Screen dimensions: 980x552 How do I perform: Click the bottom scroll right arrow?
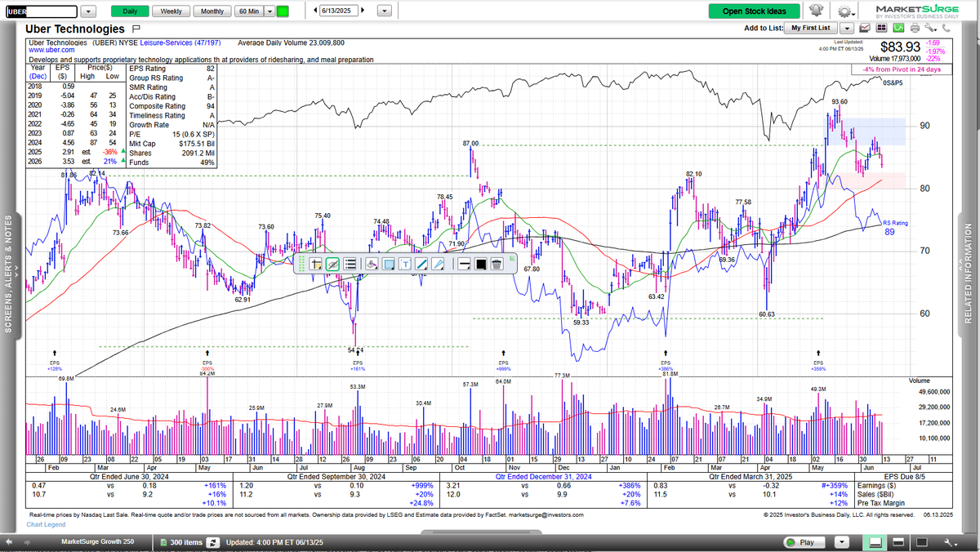coord(29,541)
